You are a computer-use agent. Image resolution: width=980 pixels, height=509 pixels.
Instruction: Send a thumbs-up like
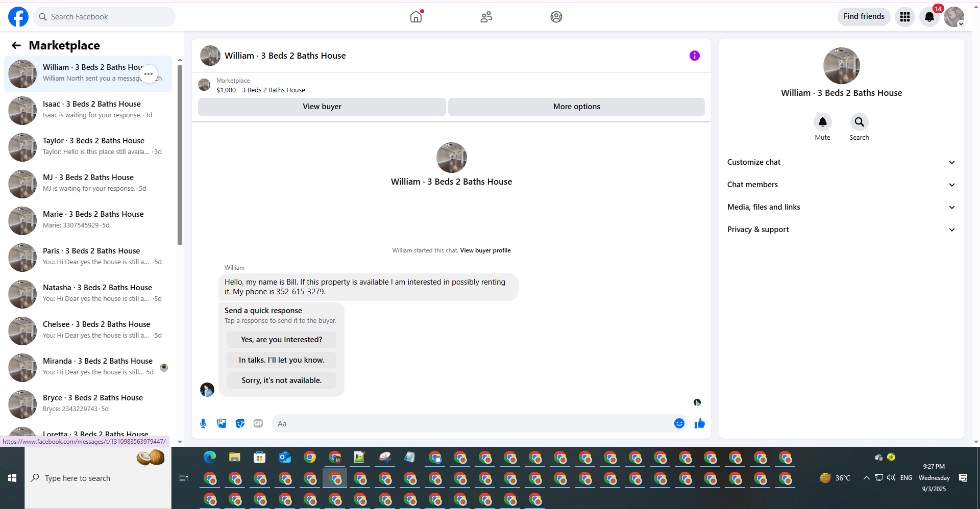tap(700, 423)
